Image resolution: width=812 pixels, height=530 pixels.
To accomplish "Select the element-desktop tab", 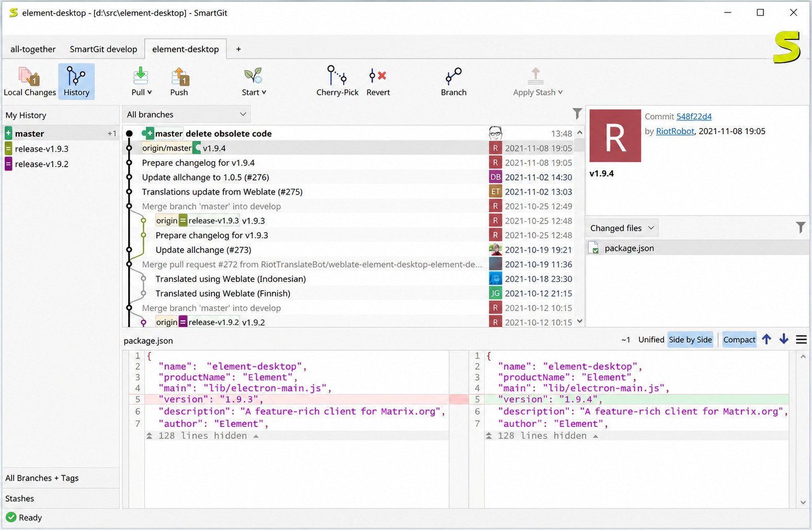I will coord(186,49).
